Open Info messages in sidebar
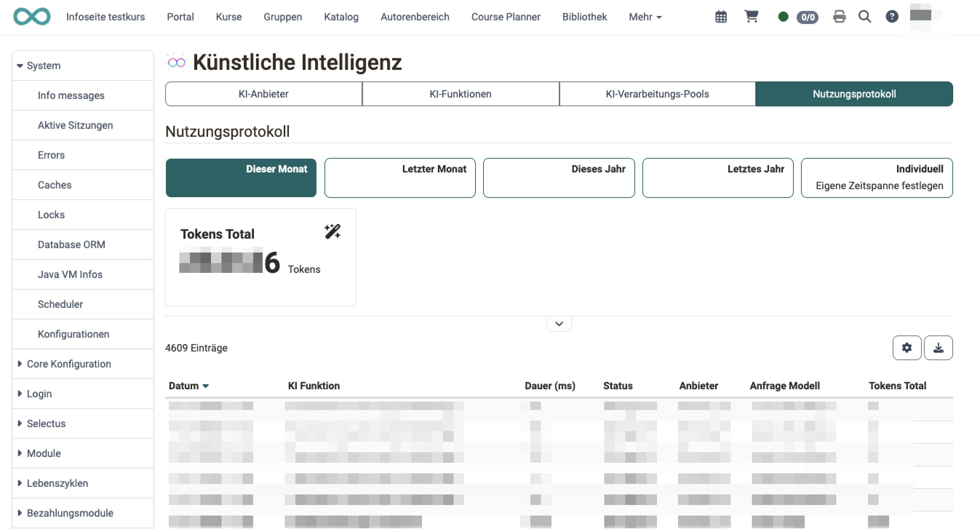980x529 pixels. 83,96
